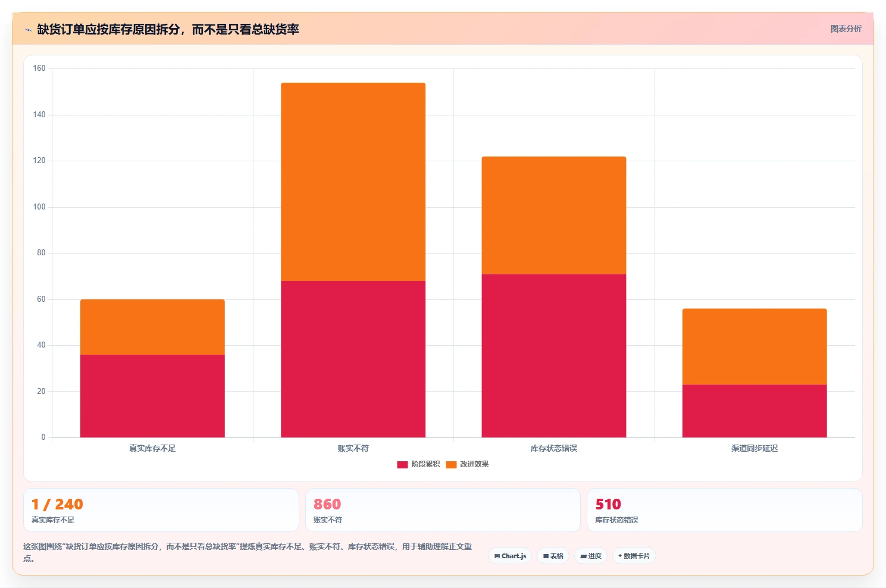Click the 表格 tag chip

coord(553,556)
